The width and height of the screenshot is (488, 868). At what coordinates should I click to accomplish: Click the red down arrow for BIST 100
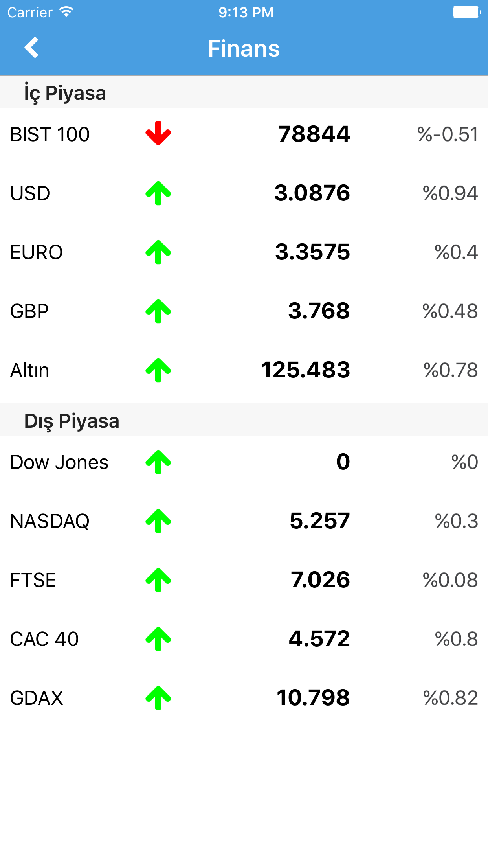tap(158, 133)
